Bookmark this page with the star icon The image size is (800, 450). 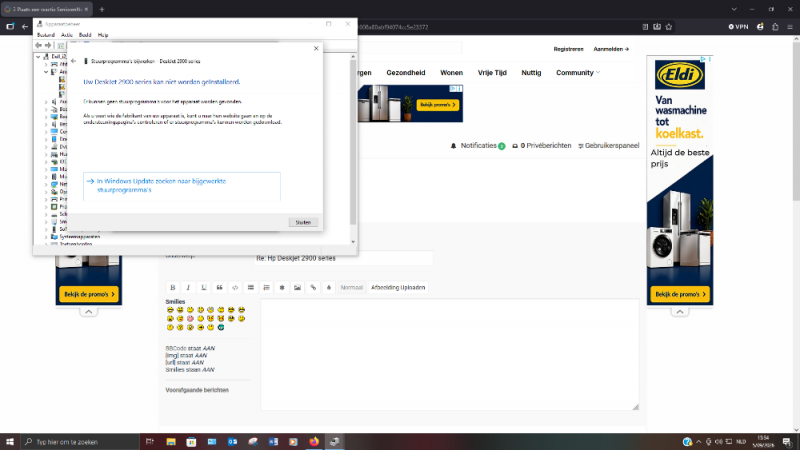(x=669, y=27)
